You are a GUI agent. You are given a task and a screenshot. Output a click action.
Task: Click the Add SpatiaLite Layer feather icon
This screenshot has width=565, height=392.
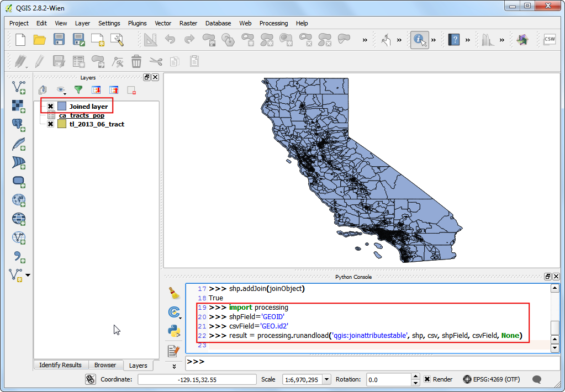18,144
